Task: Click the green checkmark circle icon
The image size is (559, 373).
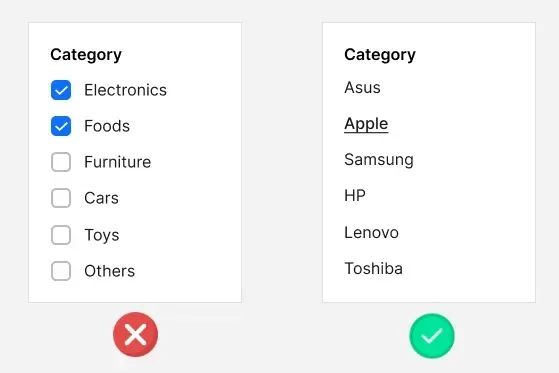Action: coord(432,336)
